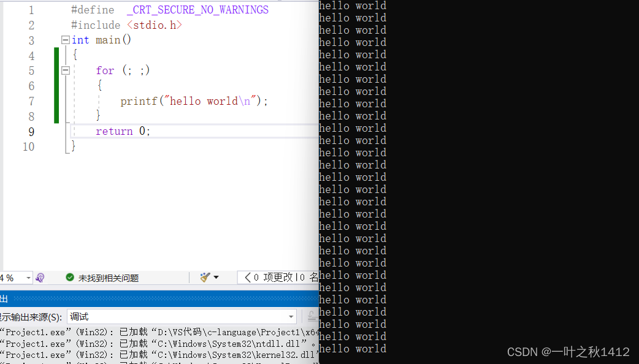Click the code cleanup broom icon
Screen dimensions: 639x364
[x=205, y=278]
